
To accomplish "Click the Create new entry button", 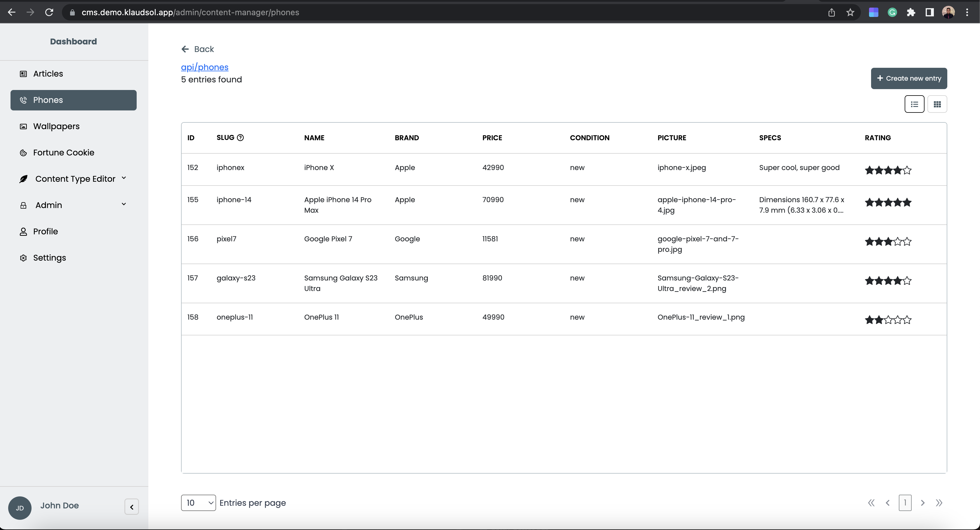I will (x=909, y=78).
